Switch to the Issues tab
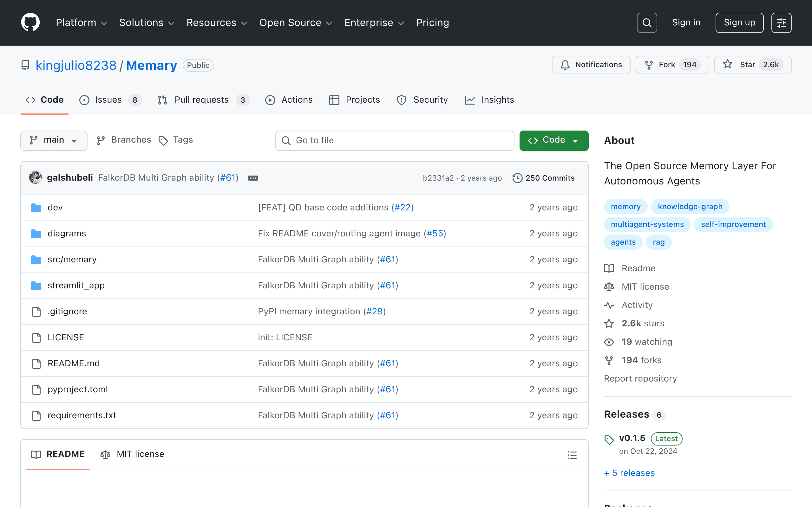 tap(110, 99)
